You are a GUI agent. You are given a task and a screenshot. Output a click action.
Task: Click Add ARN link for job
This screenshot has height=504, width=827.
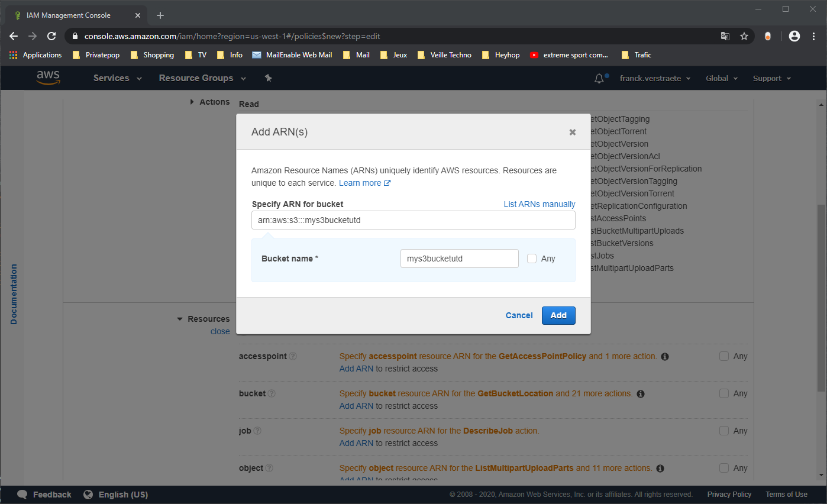pos(356,443)
